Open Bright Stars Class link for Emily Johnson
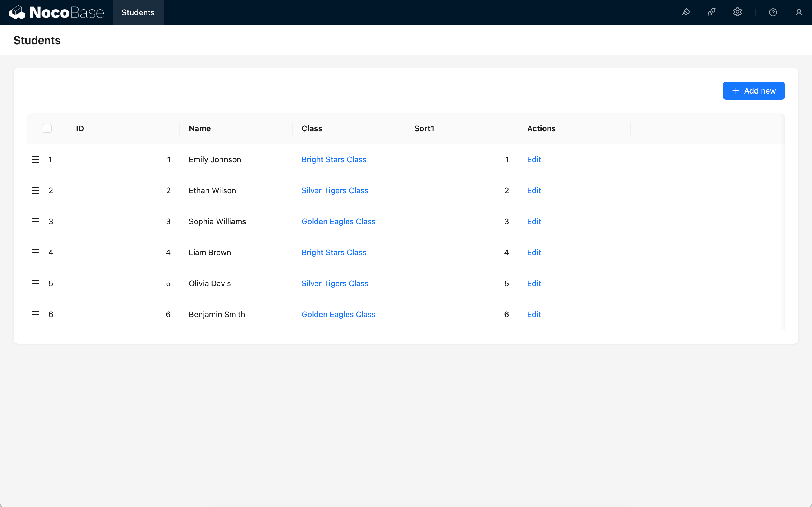 click(x=334, y=160)
